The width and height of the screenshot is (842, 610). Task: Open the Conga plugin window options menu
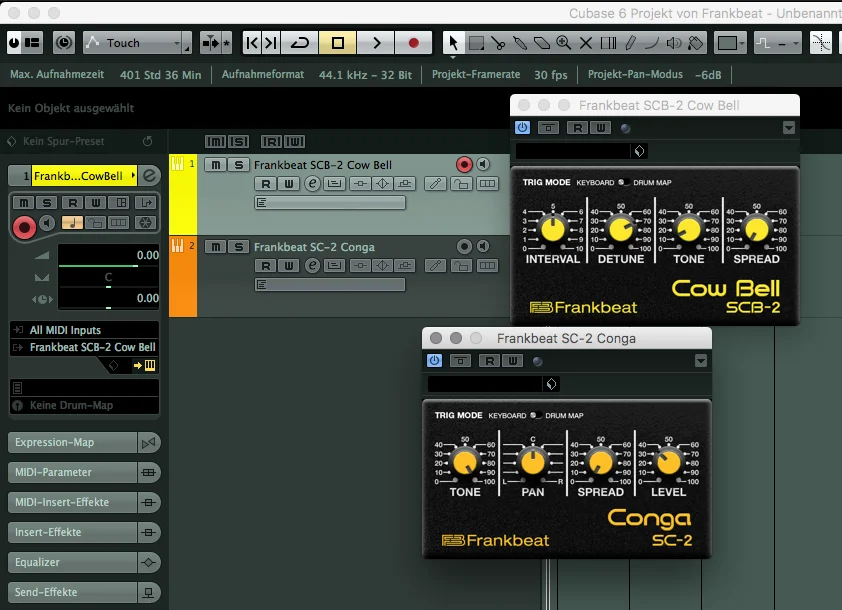tap(701, 361)
